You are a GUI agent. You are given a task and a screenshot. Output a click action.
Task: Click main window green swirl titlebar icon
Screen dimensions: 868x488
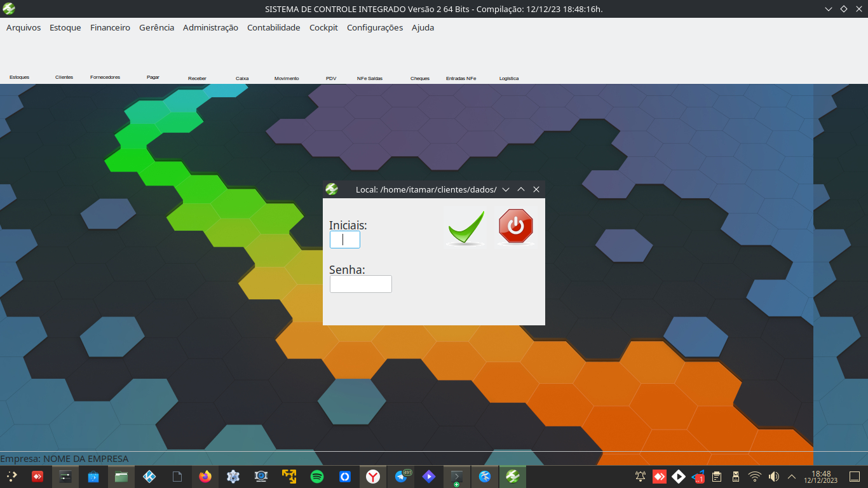click(x=9, y=9)
